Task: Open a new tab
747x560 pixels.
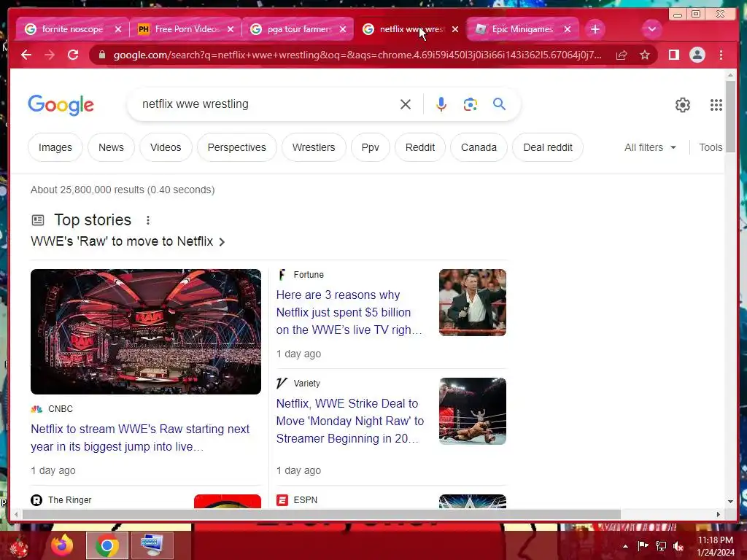Action: (595, 29)
